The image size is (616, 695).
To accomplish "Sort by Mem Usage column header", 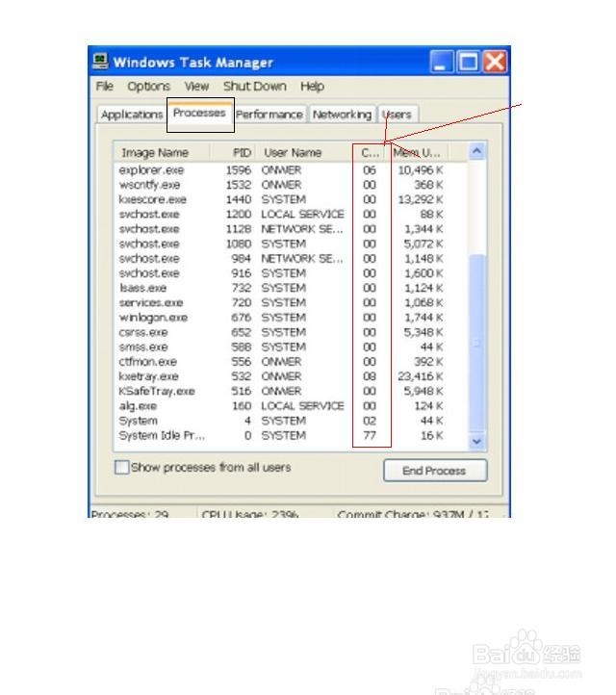I will (x=419, y=152).
